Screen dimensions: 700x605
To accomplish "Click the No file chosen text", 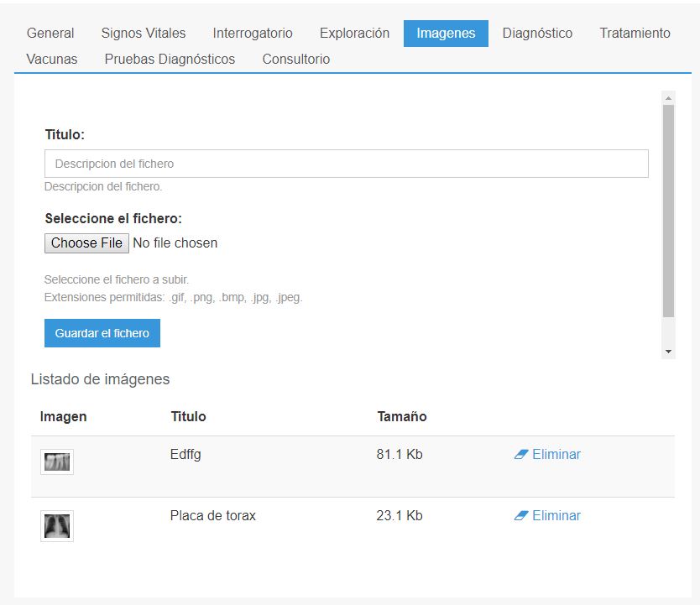I will click(x=175, y=243).
